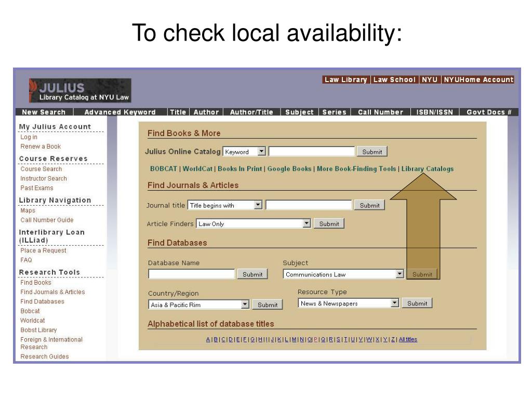Open the Books In Print link

tap(240, 169)
